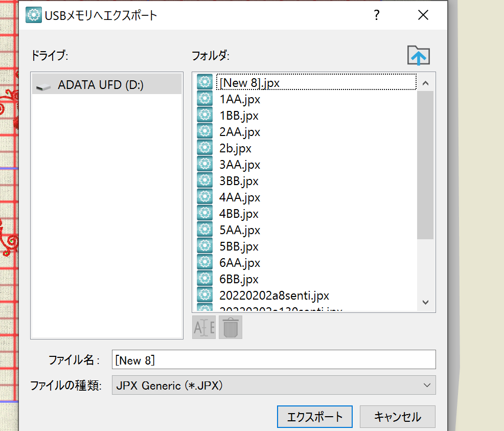Select 20220202a8senti.jpx in the list
Image resolution: width=504 pixels, height=431 pixels.
[x=274, y=296]
